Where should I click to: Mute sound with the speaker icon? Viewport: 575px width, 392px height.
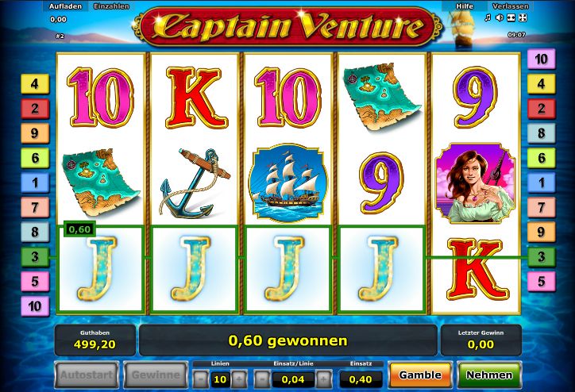pyautogui.click(x=499, y=17)
